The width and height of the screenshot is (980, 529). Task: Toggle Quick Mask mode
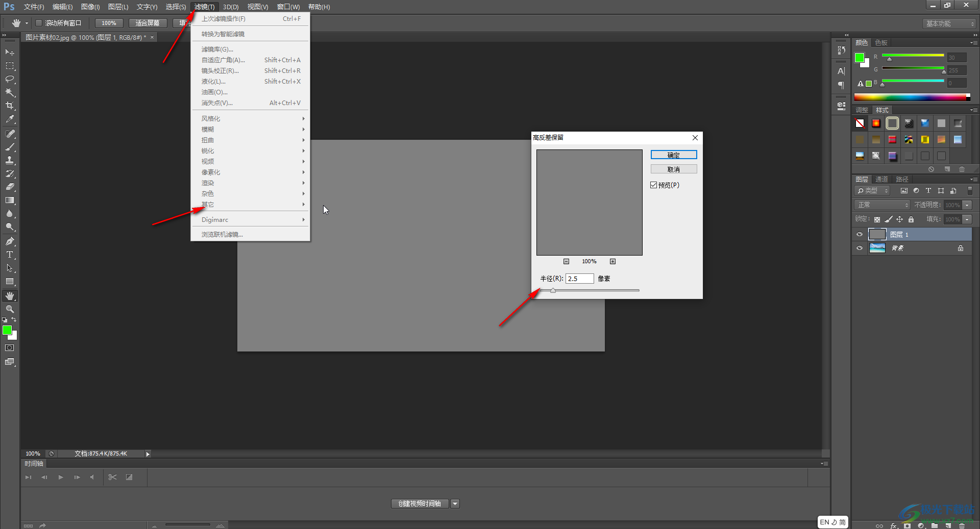tap(10, 348)
